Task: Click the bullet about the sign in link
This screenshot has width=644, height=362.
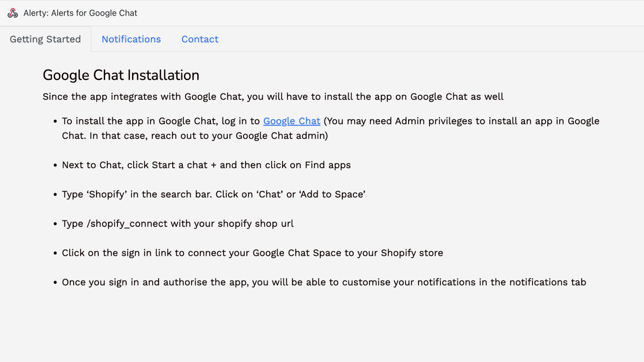Action: point(252,253)
